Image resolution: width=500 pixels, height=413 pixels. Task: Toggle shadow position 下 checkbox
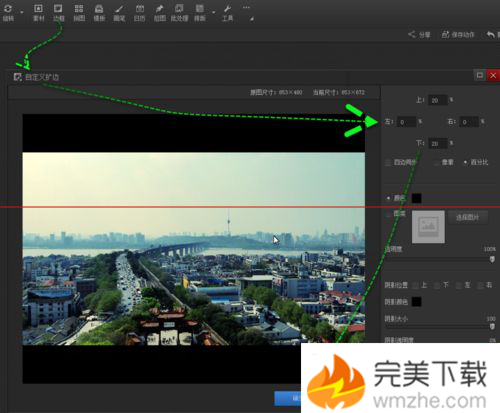[437, 285]
